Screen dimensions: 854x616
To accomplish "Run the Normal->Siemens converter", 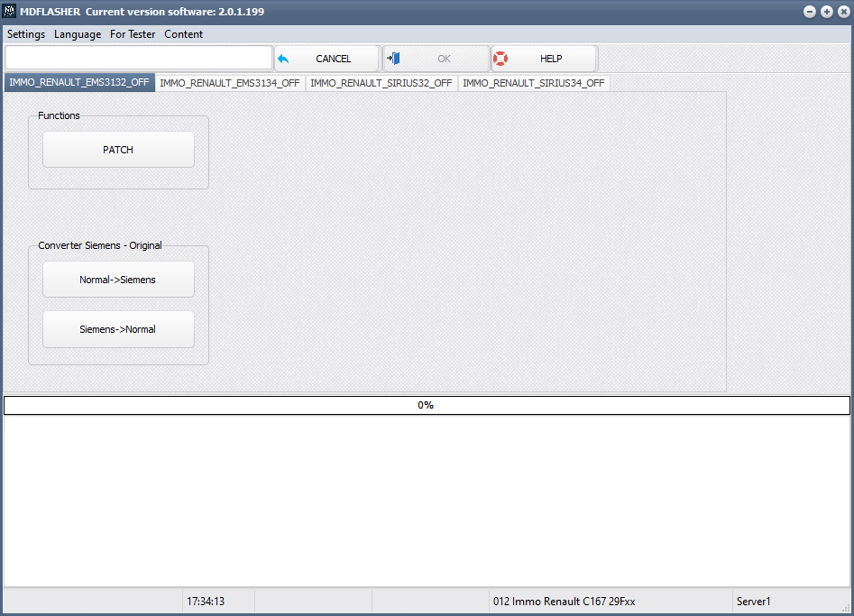I will (x=118, y=280).
